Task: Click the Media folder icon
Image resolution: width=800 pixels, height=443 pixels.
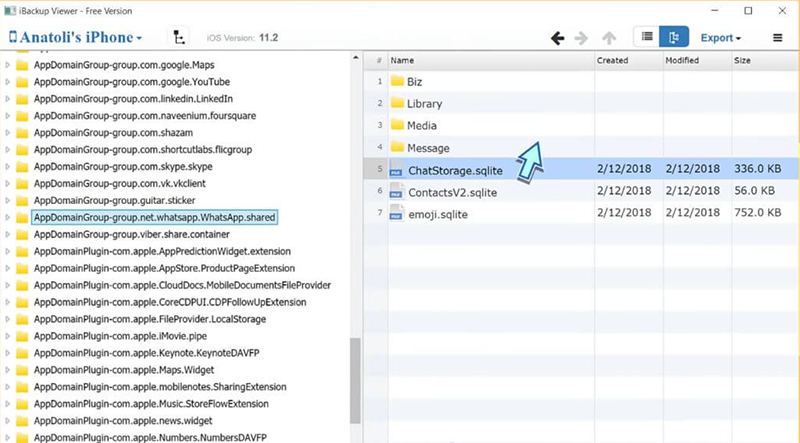Action: click(397, 125)
